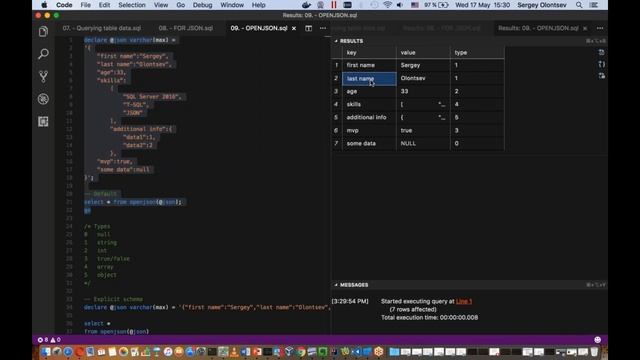Select the value cell '33' for age
The image size is (640, 360).
(x=423, y=91)
